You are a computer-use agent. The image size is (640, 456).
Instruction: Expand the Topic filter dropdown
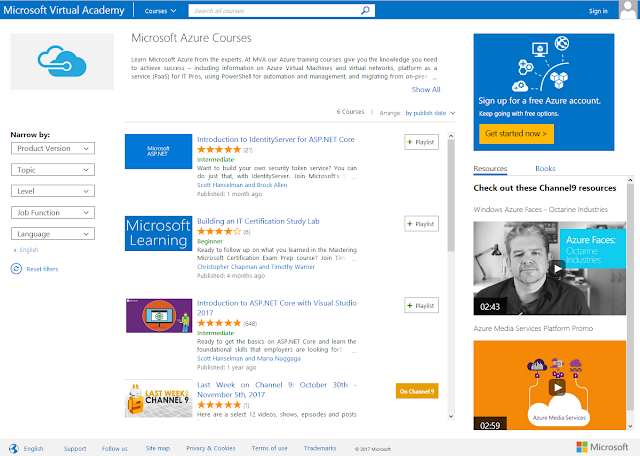pos(53,170)
